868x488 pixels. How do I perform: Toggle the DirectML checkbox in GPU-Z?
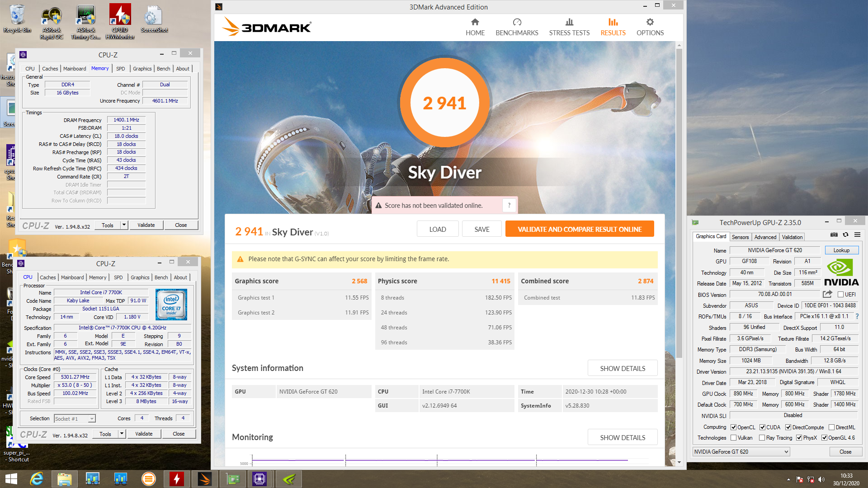pos(831,427)
